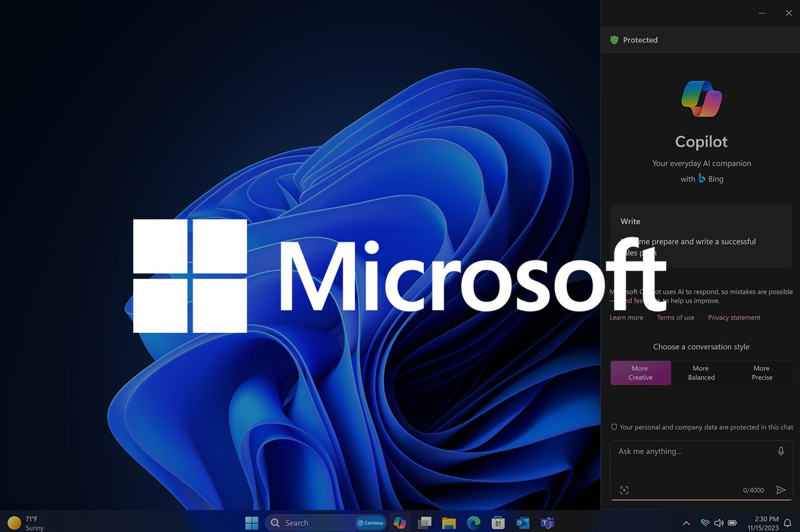Open Copilot from the taskbar
The width and height of the screenshot is (800, 532).
click(x=400, y=523)
